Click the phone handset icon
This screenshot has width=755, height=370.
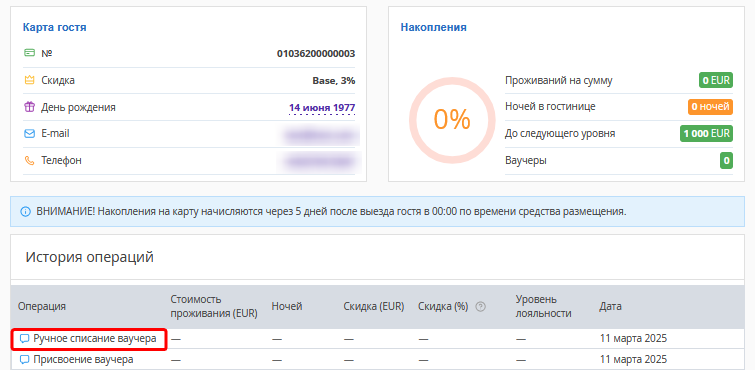point(29,160)
